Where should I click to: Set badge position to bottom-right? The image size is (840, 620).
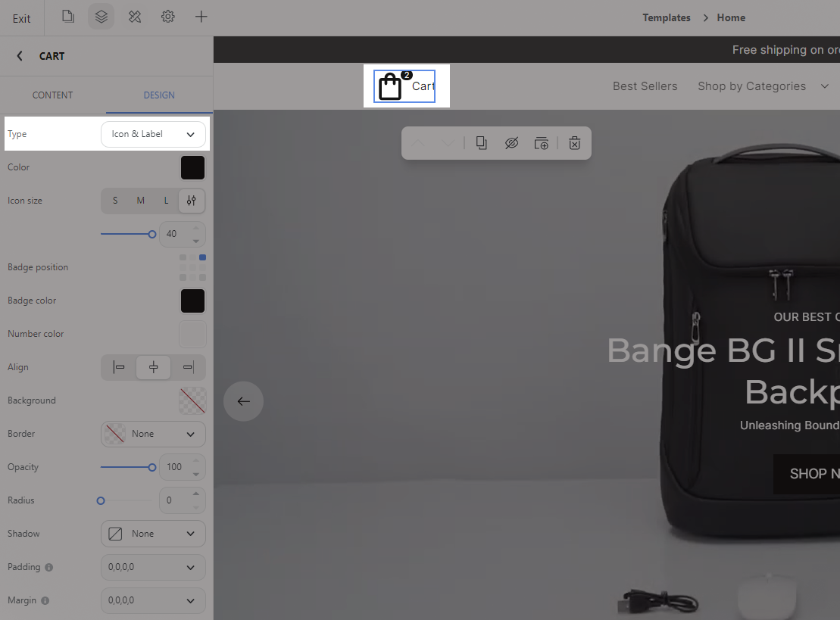point(202,277)
